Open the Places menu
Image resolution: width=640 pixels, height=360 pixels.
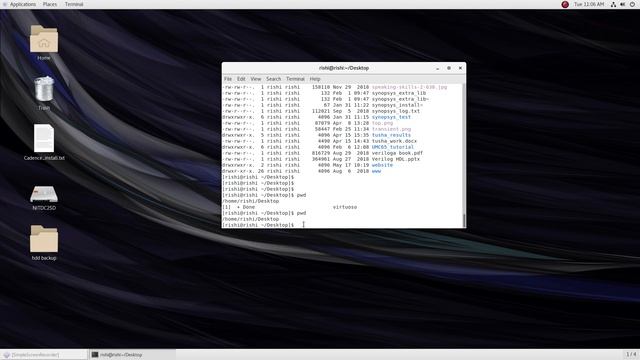click(x=50, y=4)
